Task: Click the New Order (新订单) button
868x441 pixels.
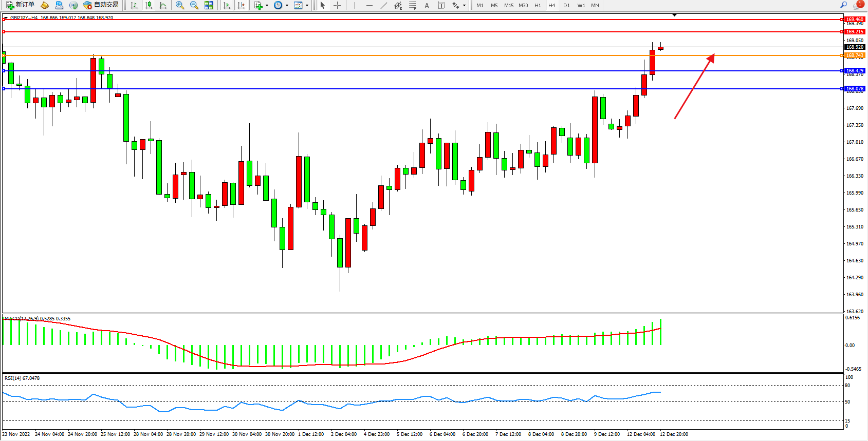Action: click(x=21, y=5)
